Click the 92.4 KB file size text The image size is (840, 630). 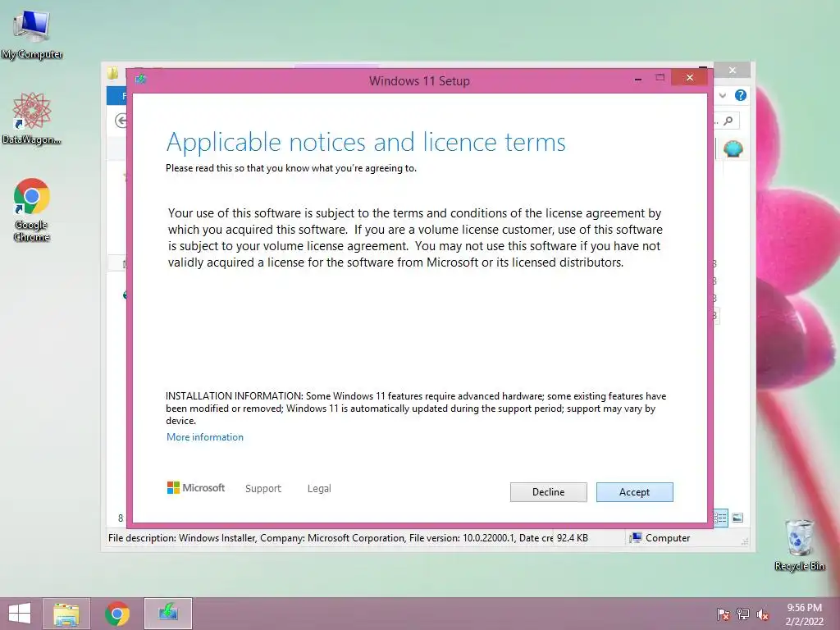coord(572,538)
